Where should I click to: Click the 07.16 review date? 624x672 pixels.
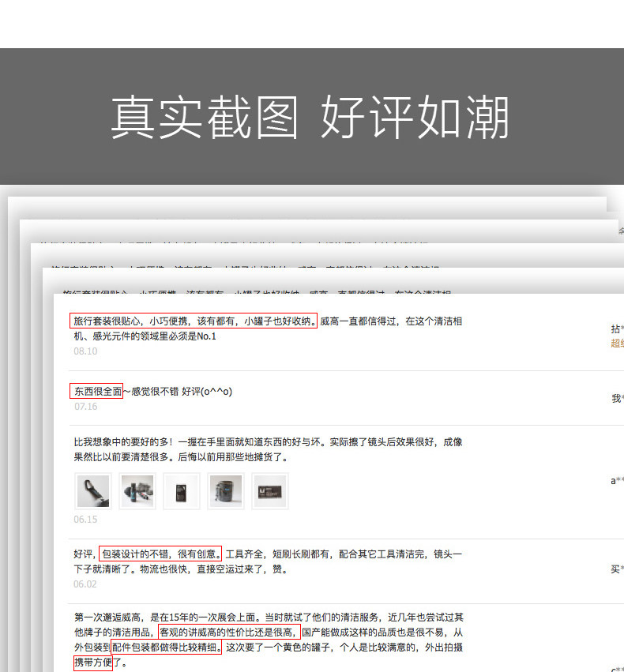[86, 407]
